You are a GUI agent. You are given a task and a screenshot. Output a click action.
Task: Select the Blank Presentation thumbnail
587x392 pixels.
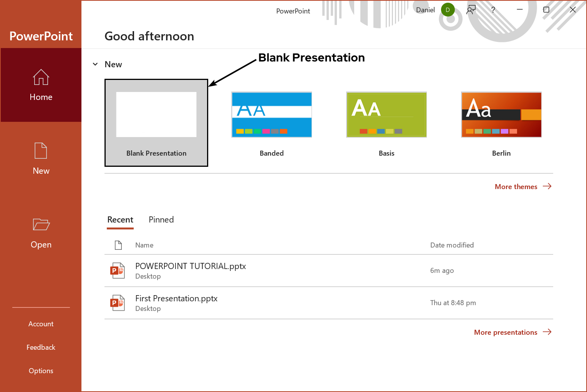click(x=156, y=115)
